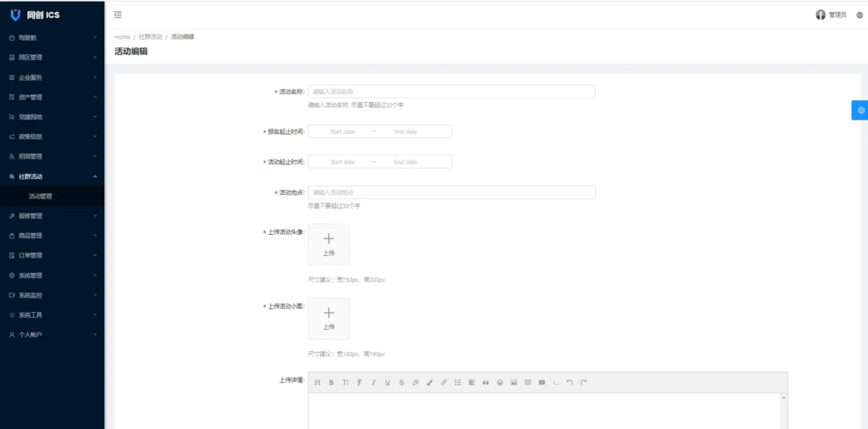Viewport: 868px width, 429px height.
Task: Click the globe language icon
Action: coord(859,14)
